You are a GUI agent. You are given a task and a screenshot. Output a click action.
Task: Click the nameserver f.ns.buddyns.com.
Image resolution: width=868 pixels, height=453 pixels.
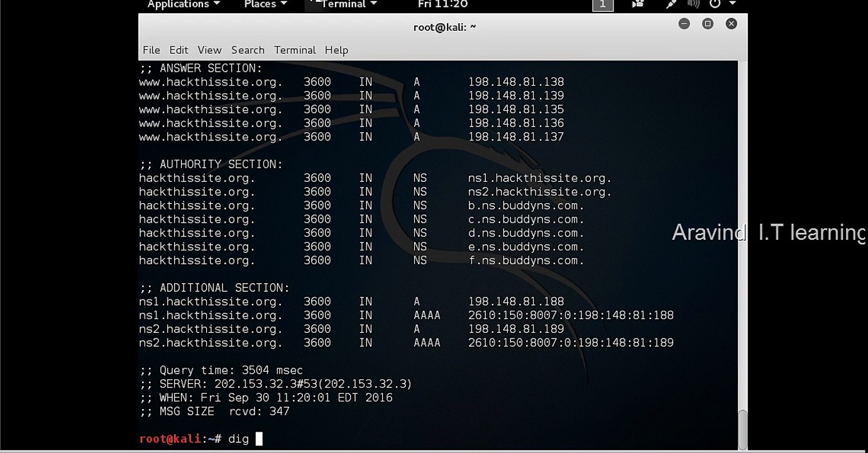click(x=526, y=260)
